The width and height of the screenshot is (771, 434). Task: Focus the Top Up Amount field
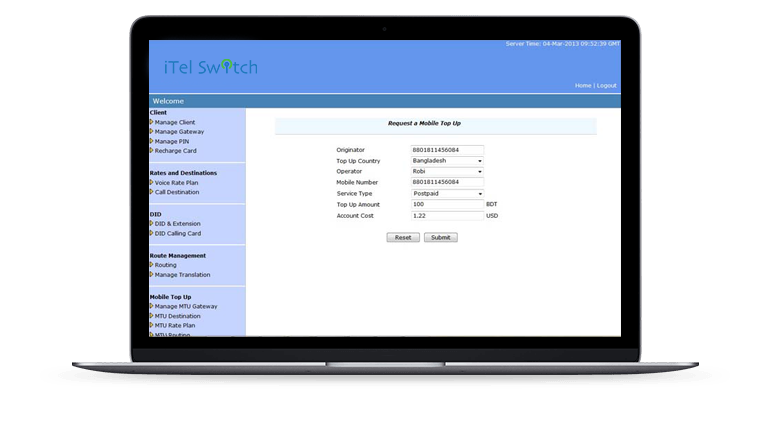pos(447,204)
